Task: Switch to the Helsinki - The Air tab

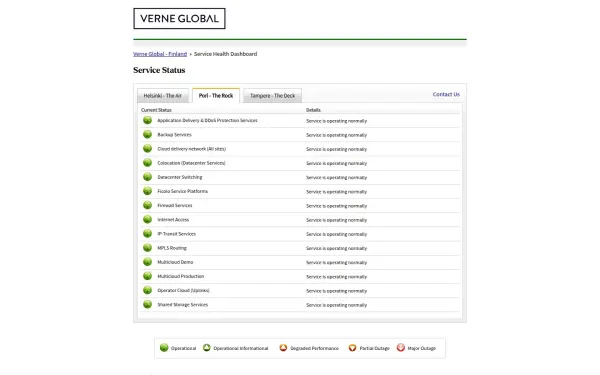Action: (x=163, y=96)
